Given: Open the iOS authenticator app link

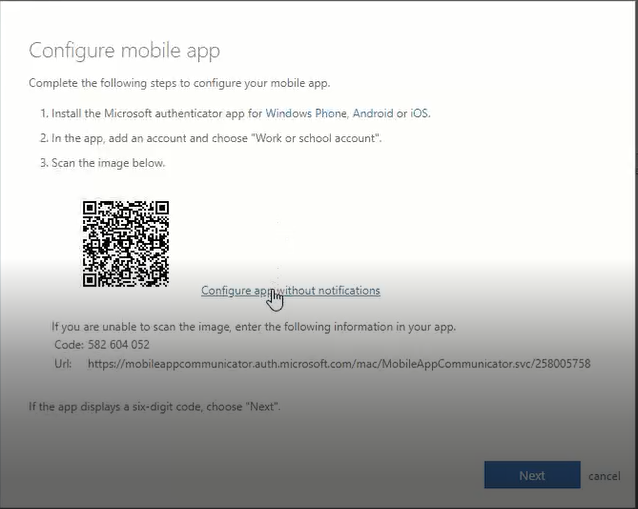Looking at the screenshot, I should (x=419, y=113).
